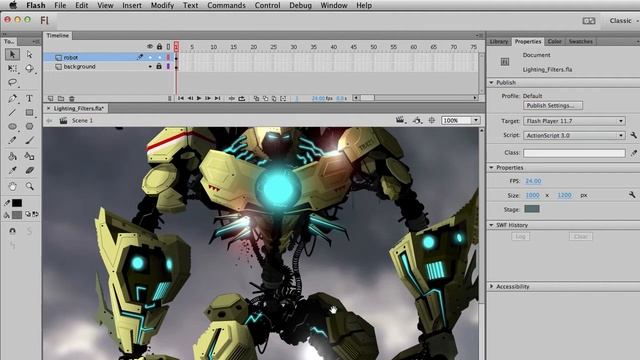Screen dimensions: 640x360
Task: Click the New Layer icon
Action: point(51,98)
